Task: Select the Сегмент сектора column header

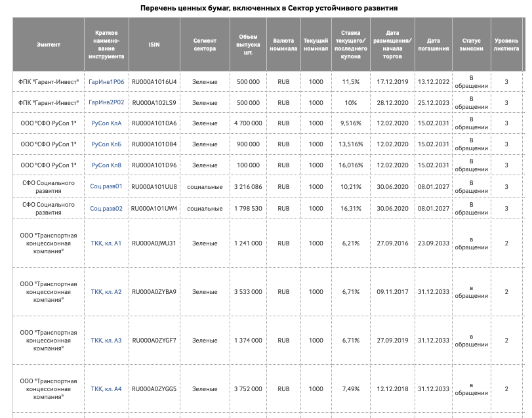Action: pos(205,45)
